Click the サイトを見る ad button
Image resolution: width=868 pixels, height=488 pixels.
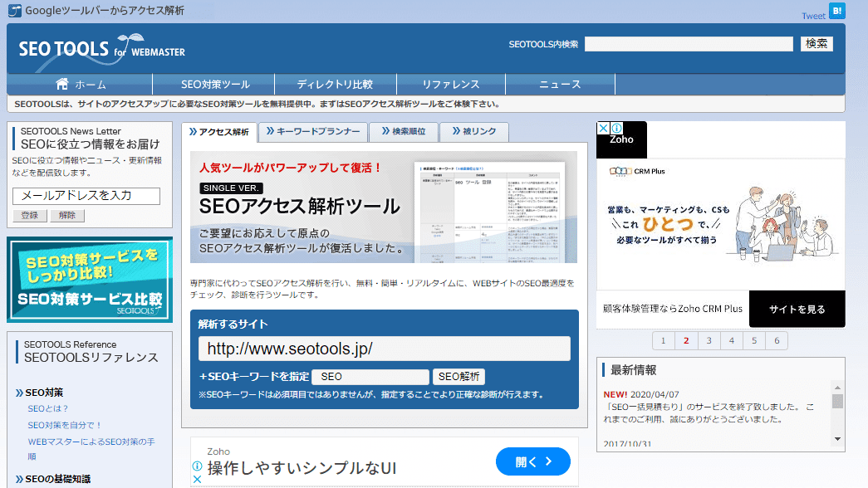(797, 310)
